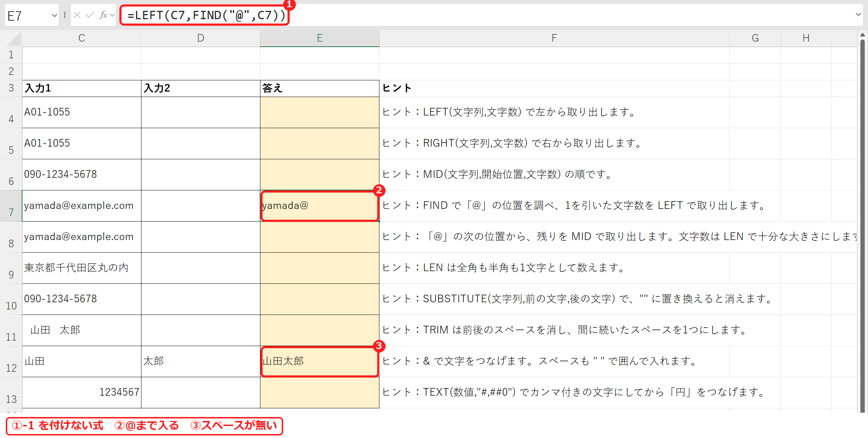Select the 答え header cell
The width and height of the screenshot is (868, 438).
click(x=320, y=88)
